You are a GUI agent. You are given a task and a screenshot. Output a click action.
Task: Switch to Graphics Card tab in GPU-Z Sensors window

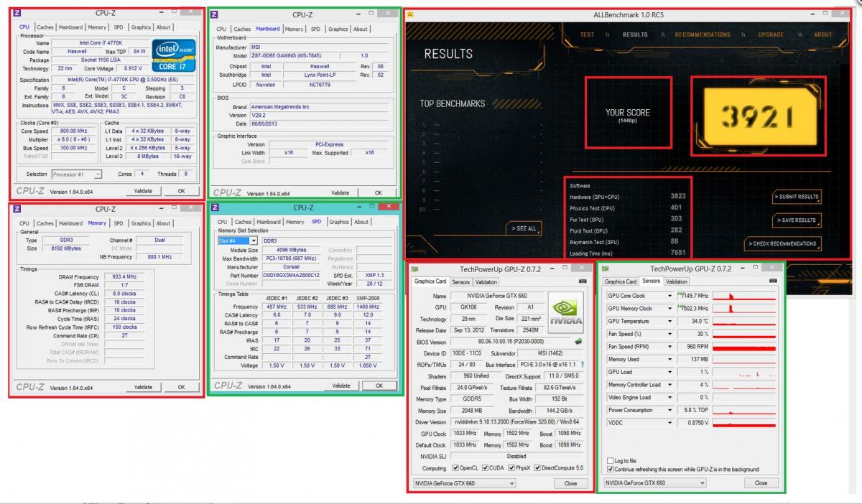(621, 281)
